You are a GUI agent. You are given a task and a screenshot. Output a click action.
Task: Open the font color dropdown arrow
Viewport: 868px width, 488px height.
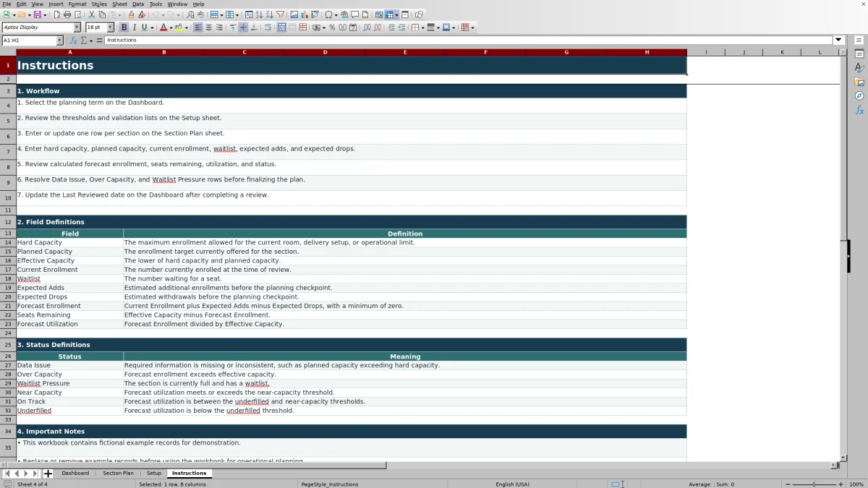(171, 27)
